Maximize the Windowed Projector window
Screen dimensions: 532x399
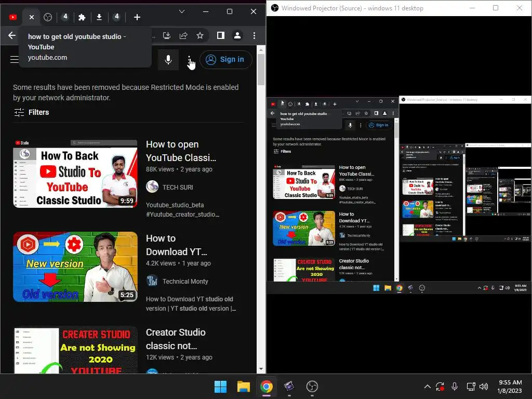click(x=496, y=8)
